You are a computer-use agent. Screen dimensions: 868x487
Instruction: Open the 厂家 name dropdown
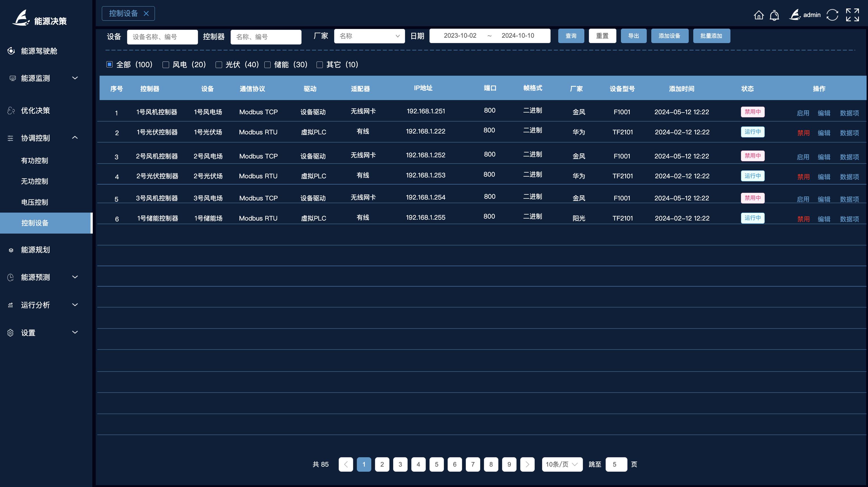click(x=369, y=36)
